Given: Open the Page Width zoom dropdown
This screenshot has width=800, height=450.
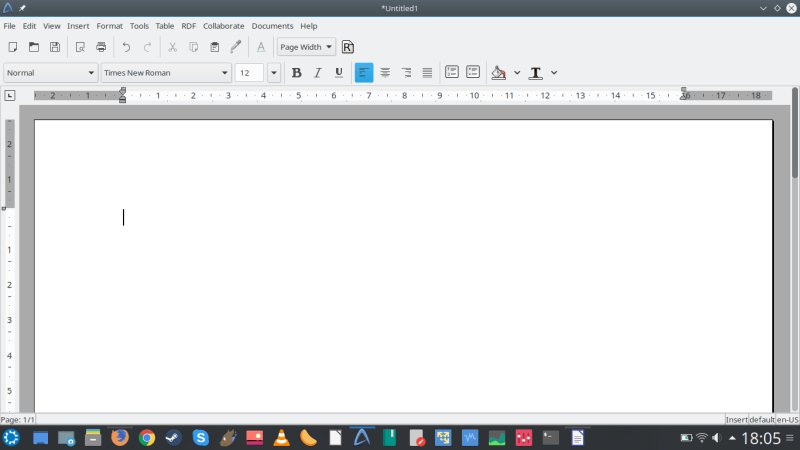Looking at the screenshot, I should [x=306, y=47].
